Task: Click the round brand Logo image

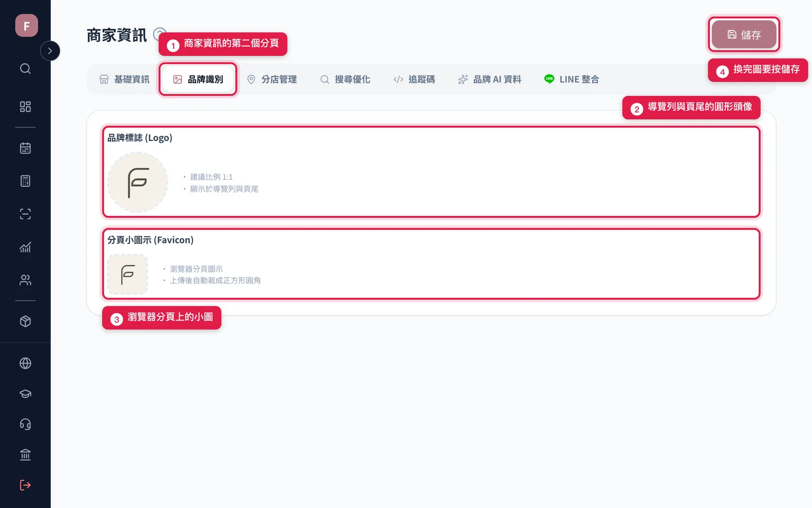Action: pos(138,182)
